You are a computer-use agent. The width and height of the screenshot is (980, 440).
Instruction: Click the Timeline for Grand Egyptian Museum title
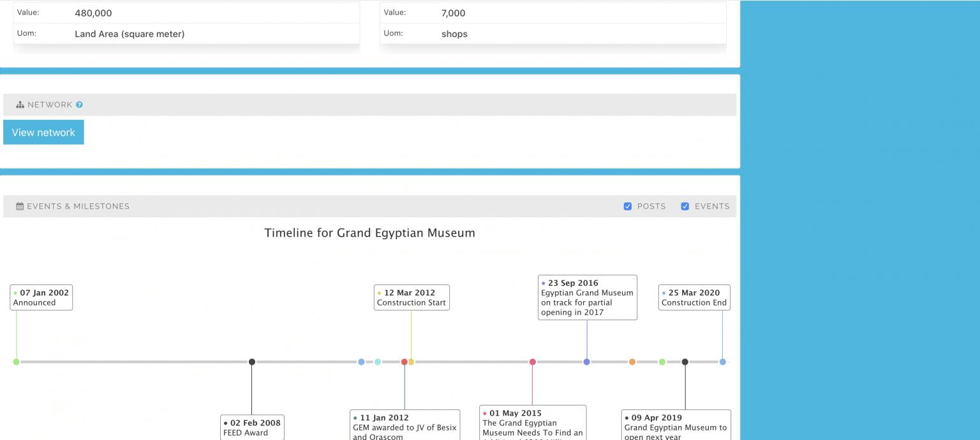(370, 233)
